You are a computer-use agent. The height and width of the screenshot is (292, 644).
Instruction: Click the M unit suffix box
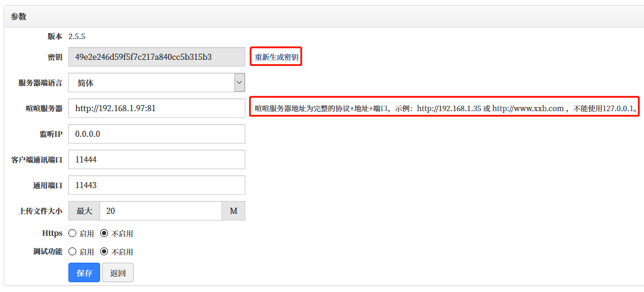(233, 211)
